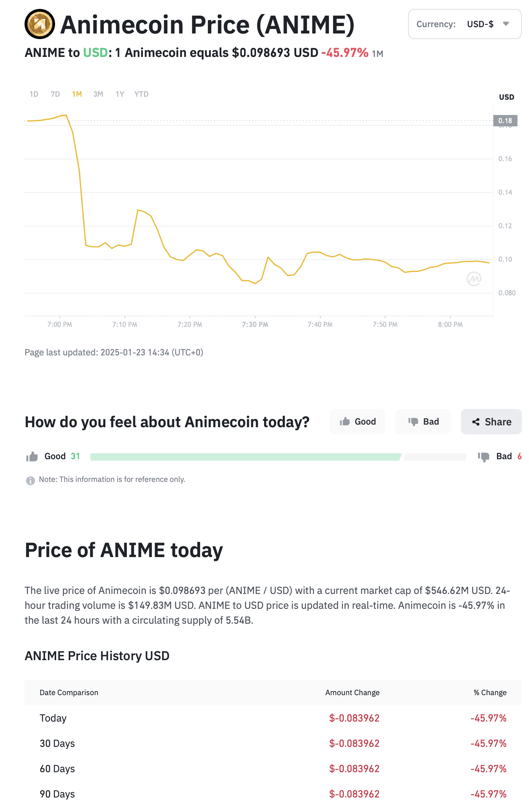The width and height of the screenshot is (529, 812).
Task: Select the 1M chart range
Action: click(77, 94)
